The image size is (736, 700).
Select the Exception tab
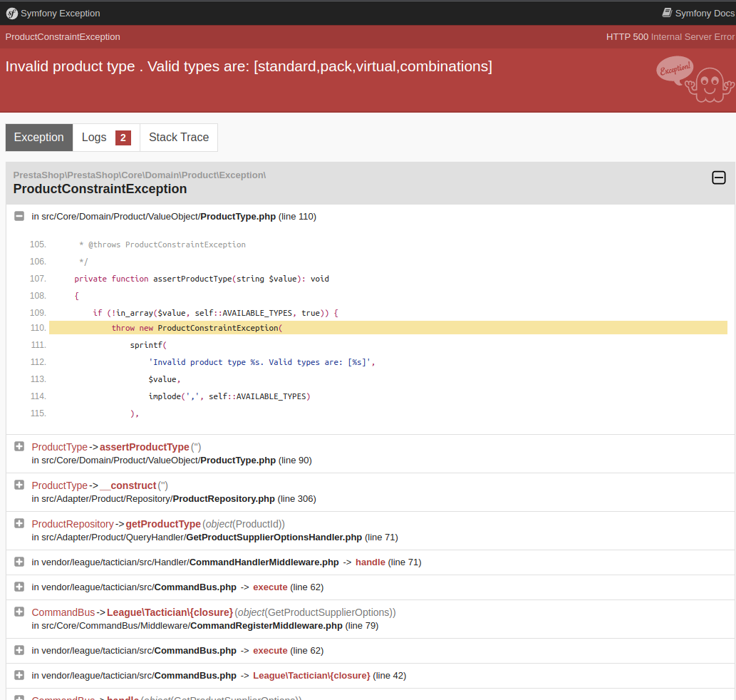click(x=38, y=137)
